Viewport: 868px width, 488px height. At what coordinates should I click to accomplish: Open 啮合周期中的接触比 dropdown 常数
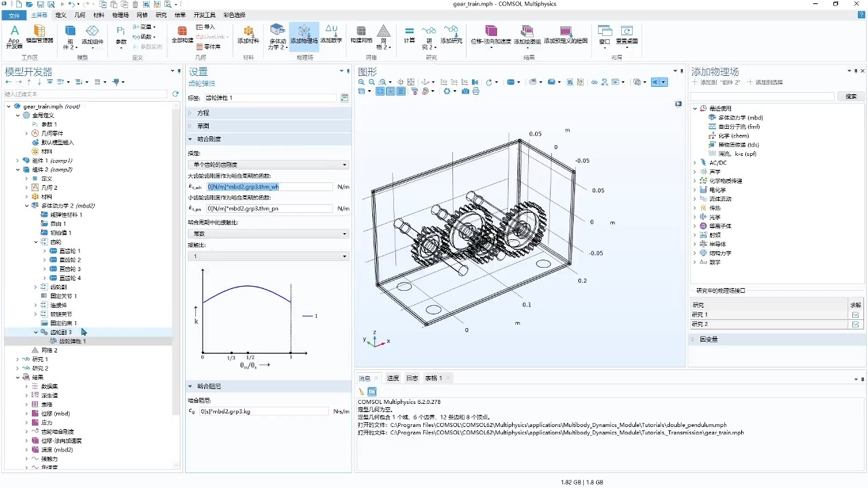pos(269,233)
